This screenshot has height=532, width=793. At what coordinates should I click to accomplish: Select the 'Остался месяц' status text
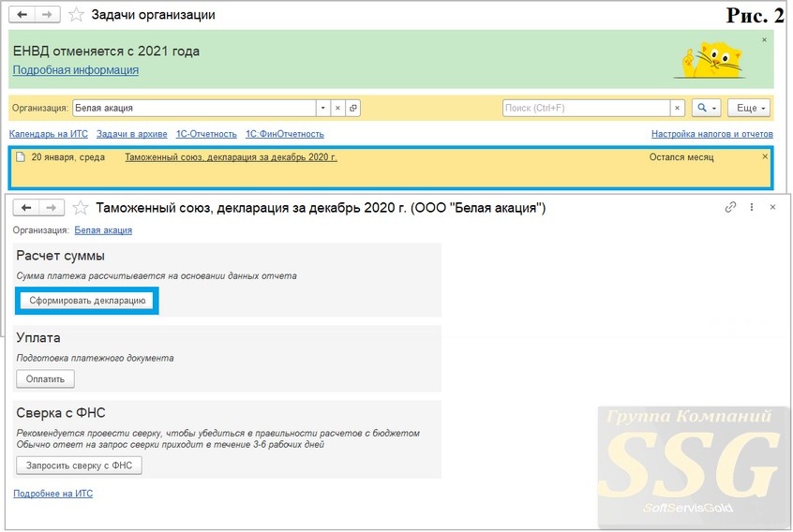click(x=681, y=157)
